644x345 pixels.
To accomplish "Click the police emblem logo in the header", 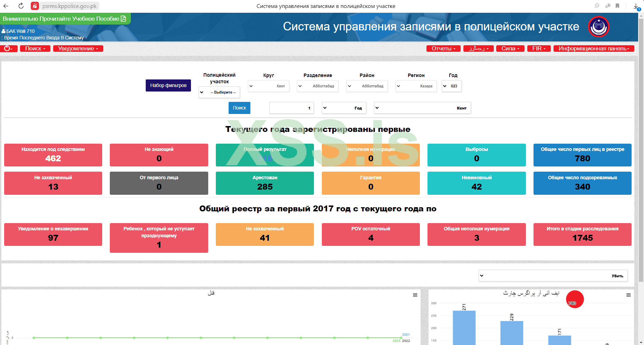I will (599, 27).
